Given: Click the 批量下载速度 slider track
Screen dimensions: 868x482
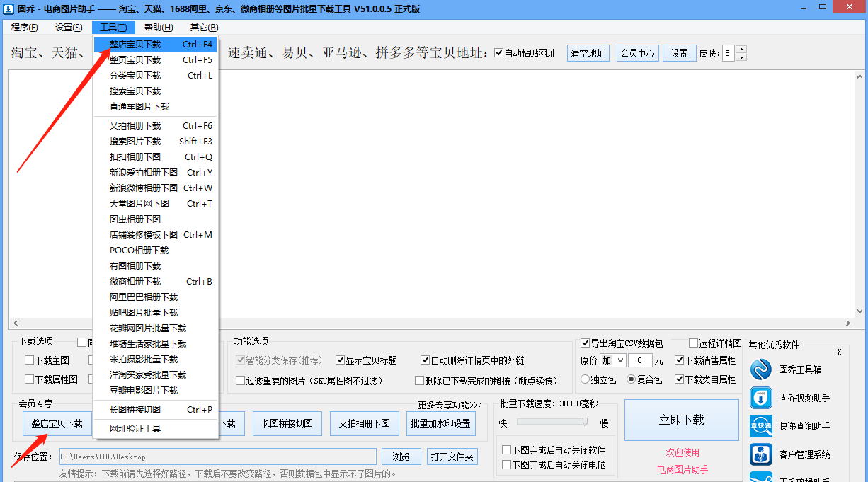Looking at the screenshot, I should [552, 422].
